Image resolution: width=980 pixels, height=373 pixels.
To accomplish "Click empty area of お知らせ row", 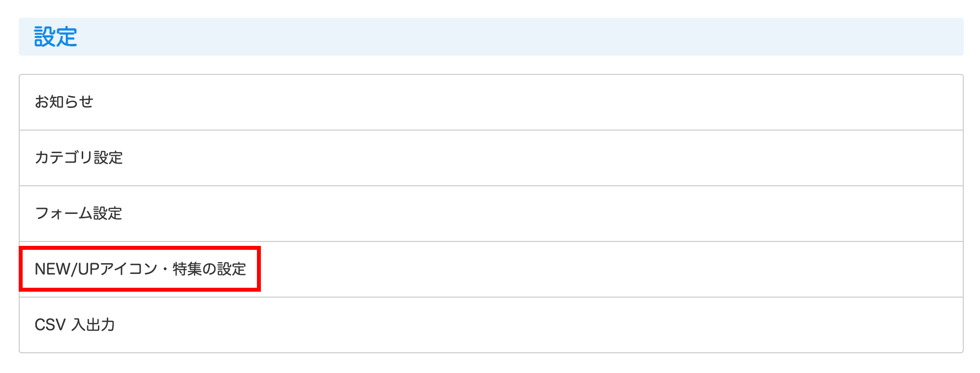I will pos(541,102).
